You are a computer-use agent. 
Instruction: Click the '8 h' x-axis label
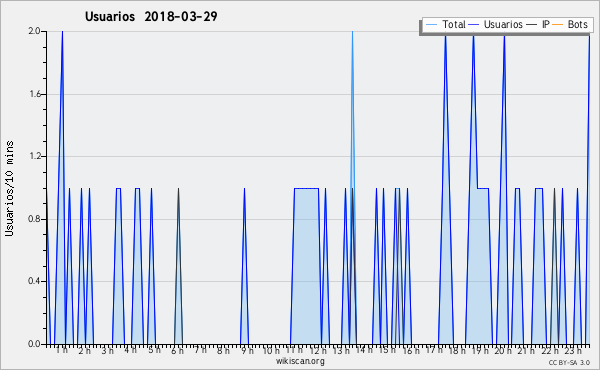coord(223,350)
